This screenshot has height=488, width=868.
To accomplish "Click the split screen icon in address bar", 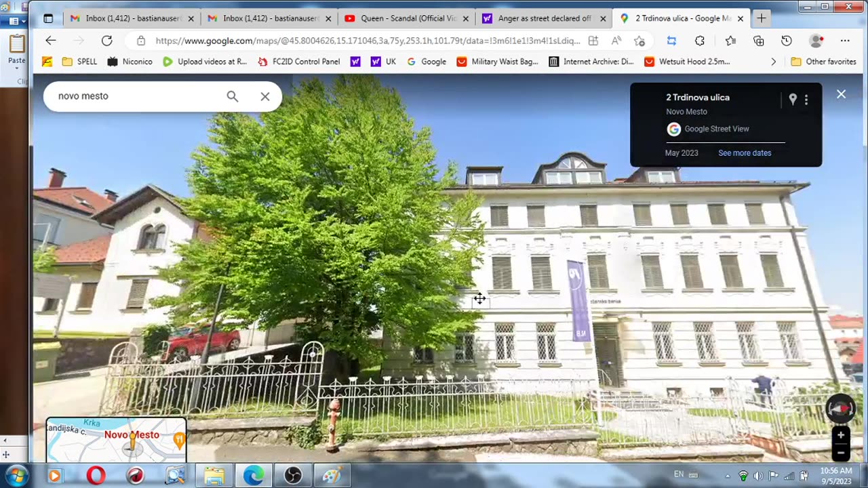I will coord(593,41).
